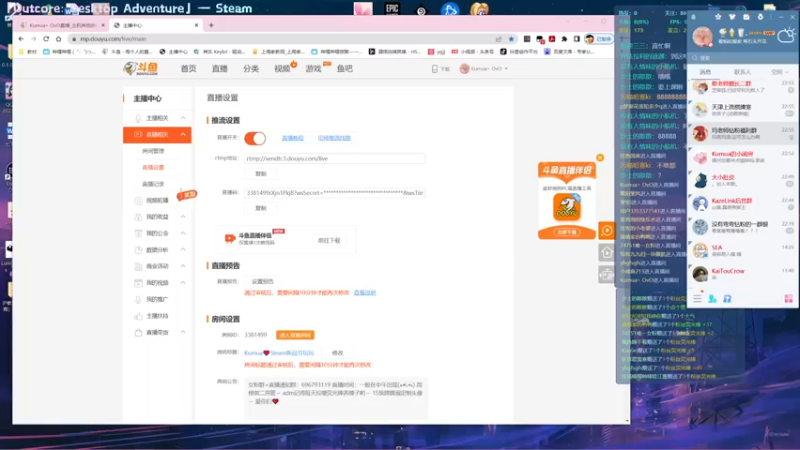Open the 切换推流线路 link

334,138
